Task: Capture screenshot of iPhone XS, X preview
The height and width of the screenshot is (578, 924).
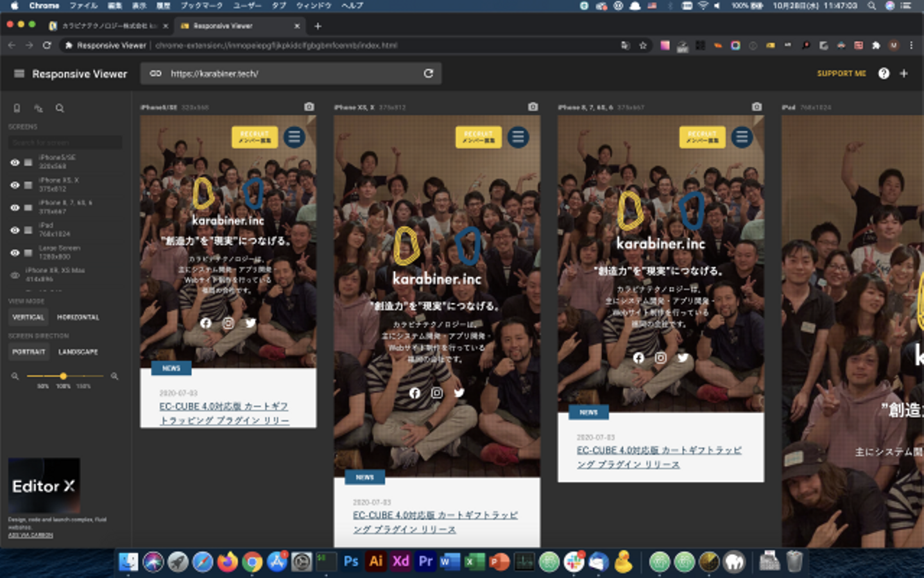Action: tap(533, 107)
